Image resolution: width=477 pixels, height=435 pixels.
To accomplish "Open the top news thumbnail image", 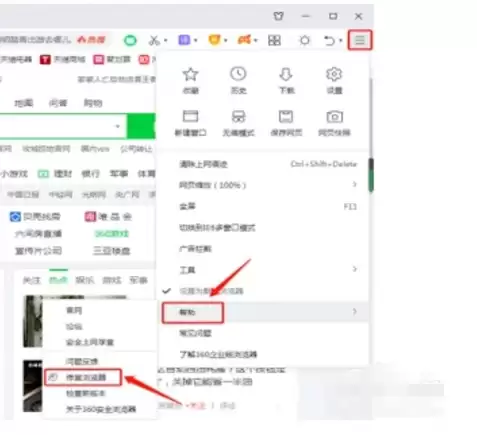I will [x=32, y=321].
